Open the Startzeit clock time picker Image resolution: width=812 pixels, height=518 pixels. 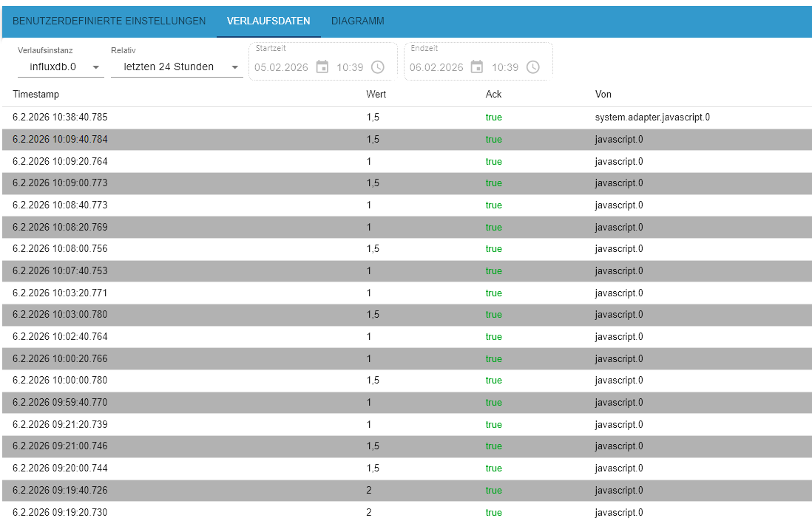377,67
